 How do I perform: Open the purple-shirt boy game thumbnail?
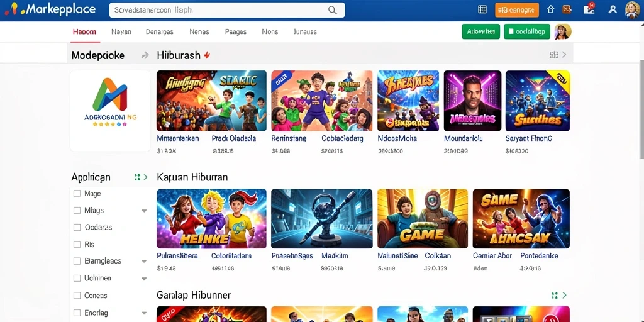[321, 101]
